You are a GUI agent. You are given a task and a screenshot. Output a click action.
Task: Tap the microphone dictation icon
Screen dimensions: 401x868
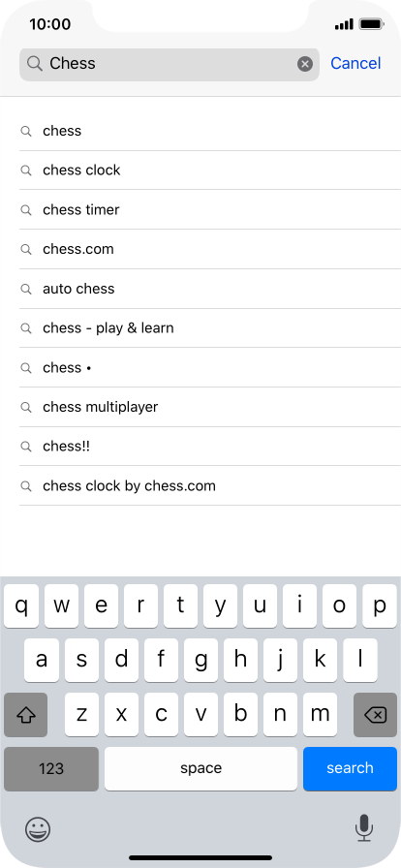tap(363, 828)
